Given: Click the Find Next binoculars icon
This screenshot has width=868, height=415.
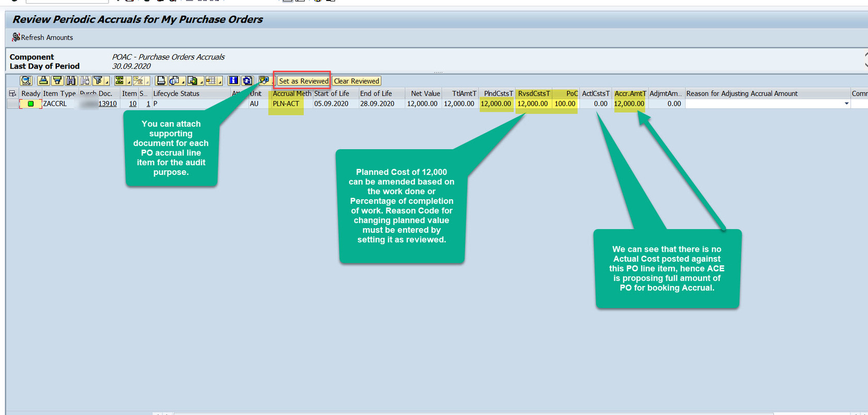Looking at the screenshot, I should coord(85,81).
